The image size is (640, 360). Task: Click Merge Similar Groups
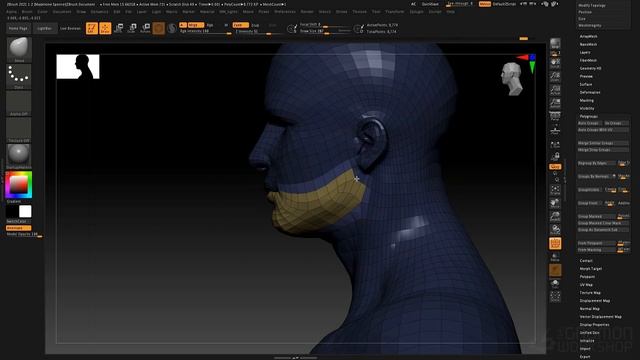click(602, 143)
